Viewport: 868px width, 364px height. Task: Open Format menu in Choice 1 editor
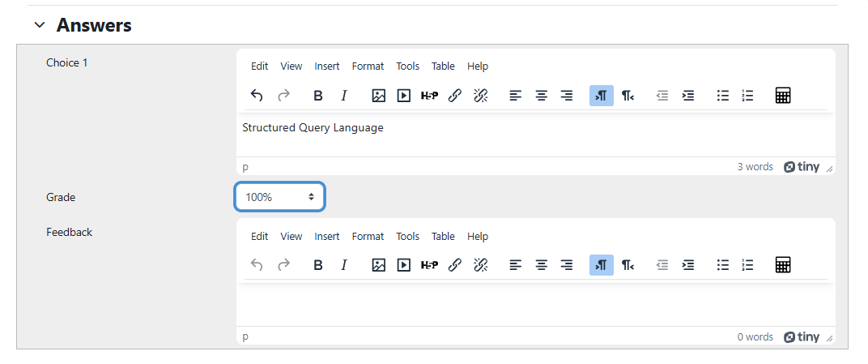(x=368, y=66)
